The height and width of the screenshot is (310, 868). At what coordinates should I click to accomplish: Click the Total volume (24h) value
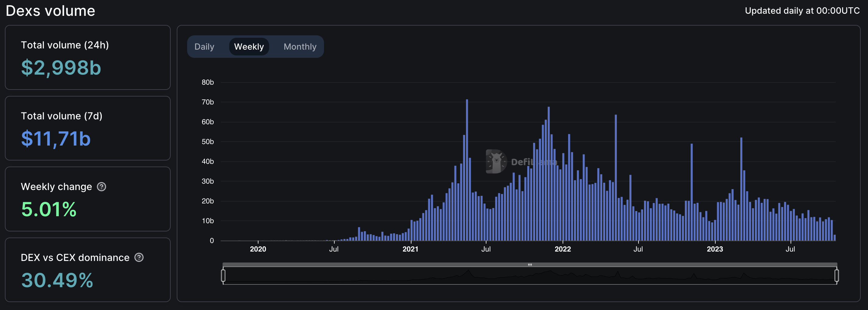coord(61,68)
